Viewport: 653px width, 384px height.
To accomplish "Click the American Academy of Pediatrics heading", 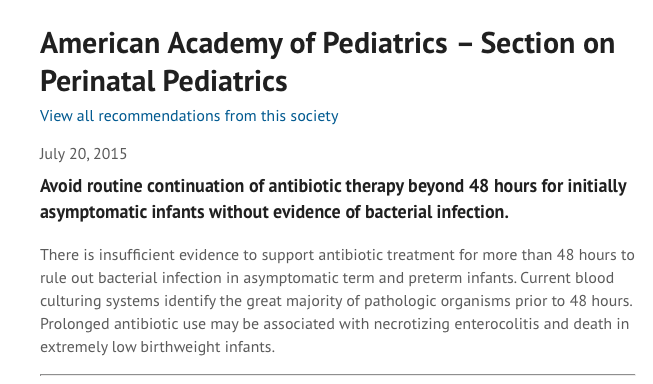I will pyautogui.click(x=327, y=62).
